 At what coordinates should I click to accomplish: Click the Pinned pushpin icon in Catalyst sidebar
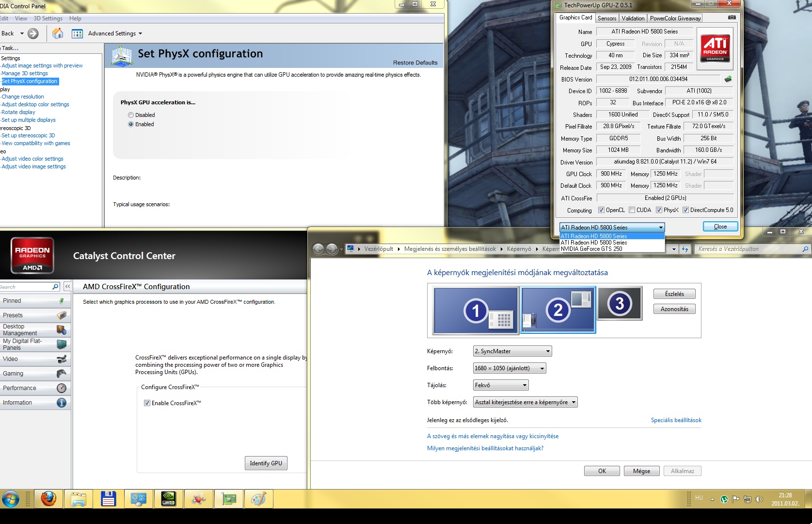tap(62, 301)
